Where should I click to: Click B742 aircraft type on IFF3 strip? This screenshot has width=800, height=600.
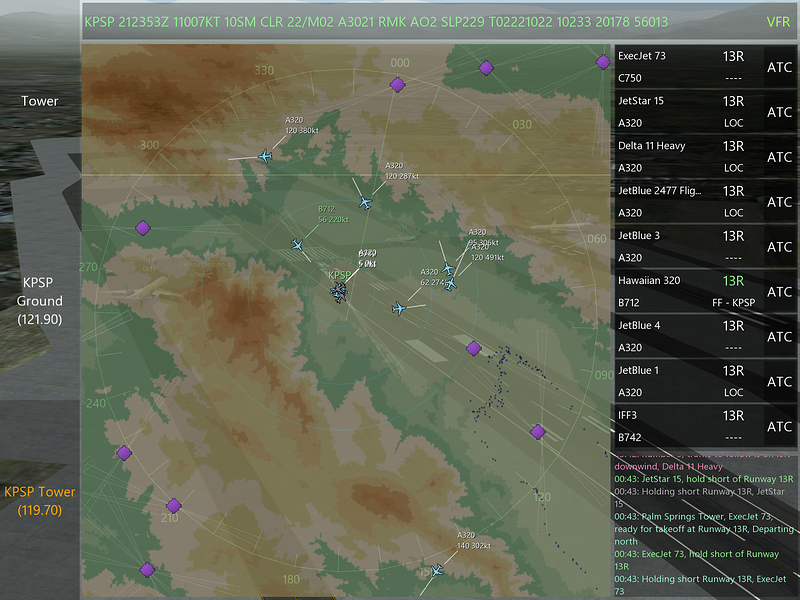630,437
